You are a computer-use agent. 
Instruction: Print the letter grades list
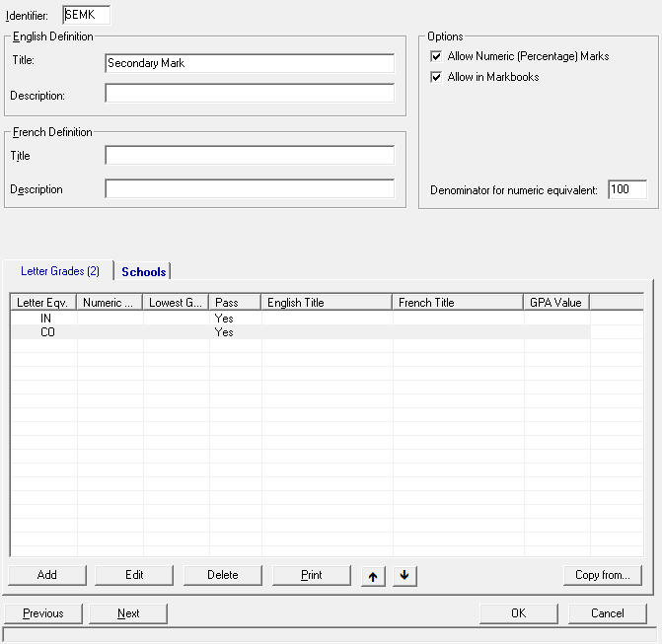pyautogui.click(x=311, y=575)
